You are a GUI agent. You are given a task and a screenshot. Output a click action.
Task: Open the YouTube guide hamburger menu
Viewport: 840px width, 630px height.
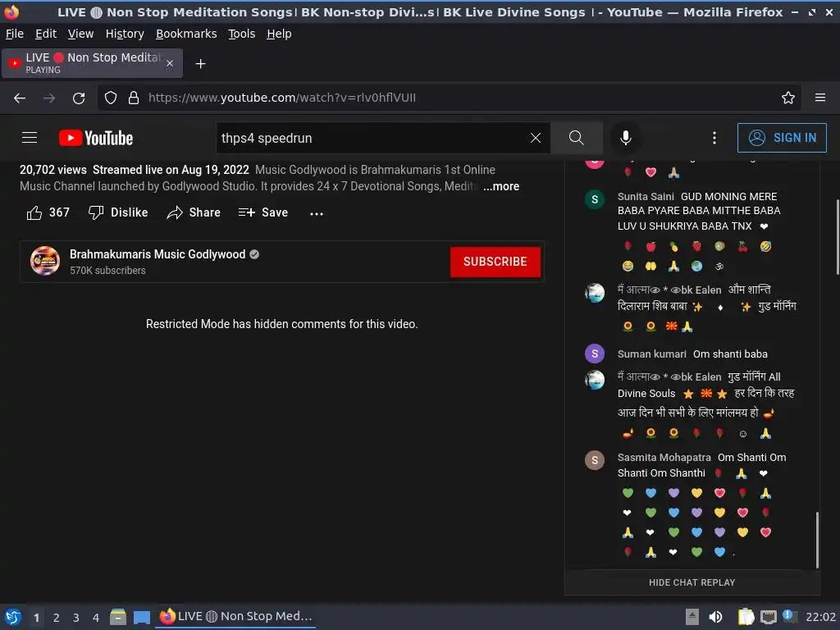(30, 138)
